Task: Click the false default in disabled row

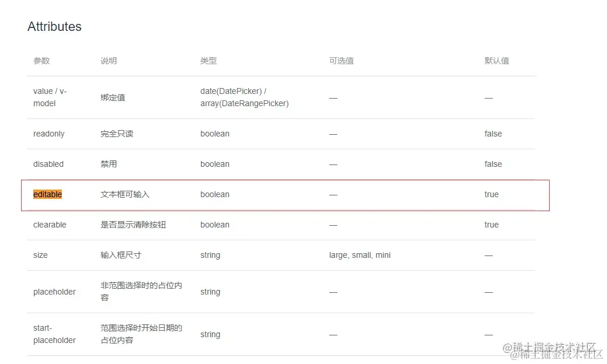Action: point(493,164)
